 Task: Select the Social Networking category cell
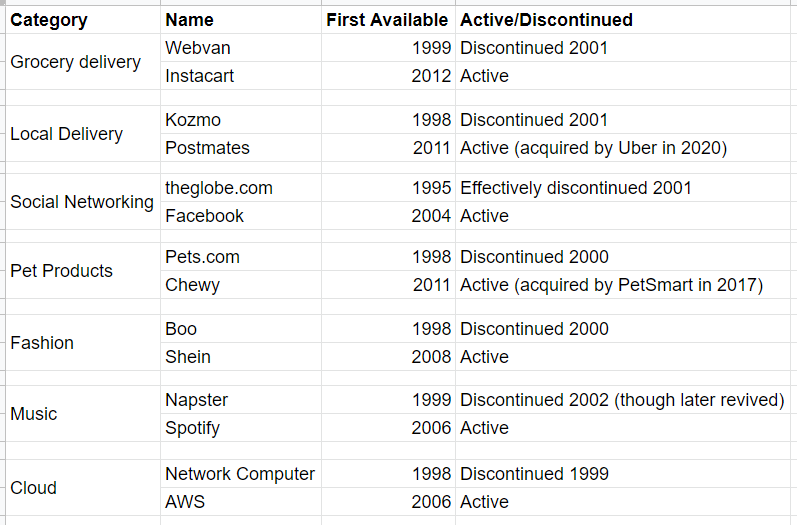tap(83, 202)
